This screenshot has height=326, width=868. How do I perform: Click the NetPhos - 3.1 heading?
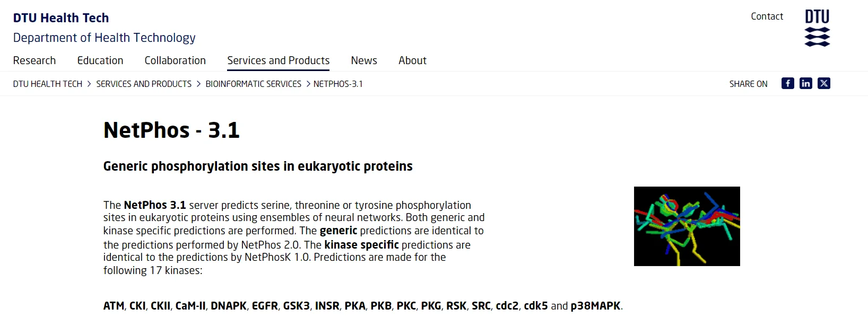tap(171, 130)
